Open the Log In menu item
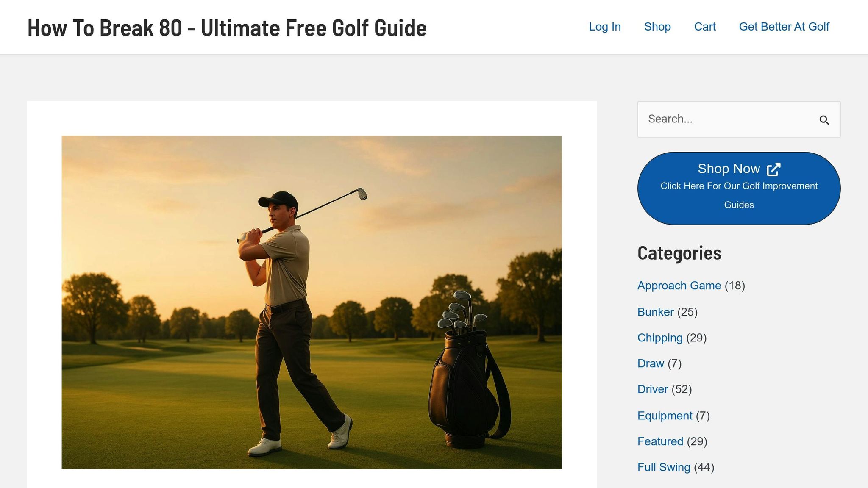The width and height of the screenshot is (868, 488). point(605,27)
